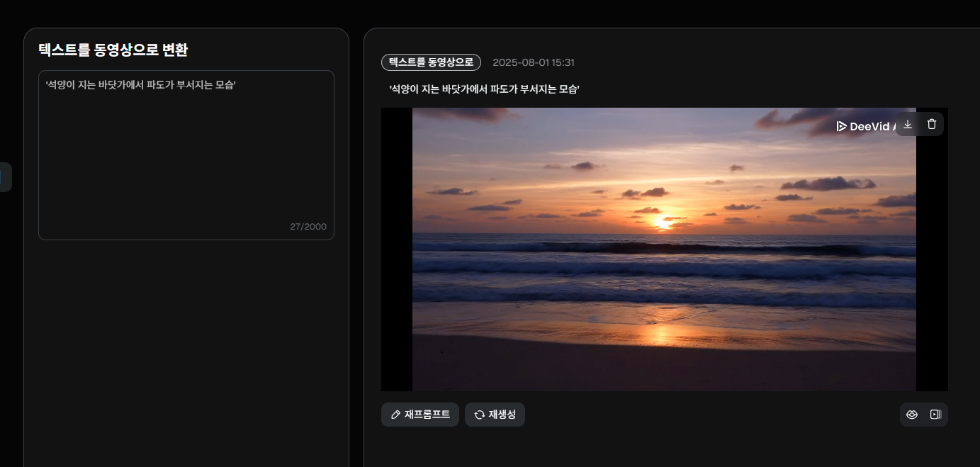The height and width of the screenshot is (467, 980).
Task: Click the prompt quote text above the video
Action: (x=484, y=90)
